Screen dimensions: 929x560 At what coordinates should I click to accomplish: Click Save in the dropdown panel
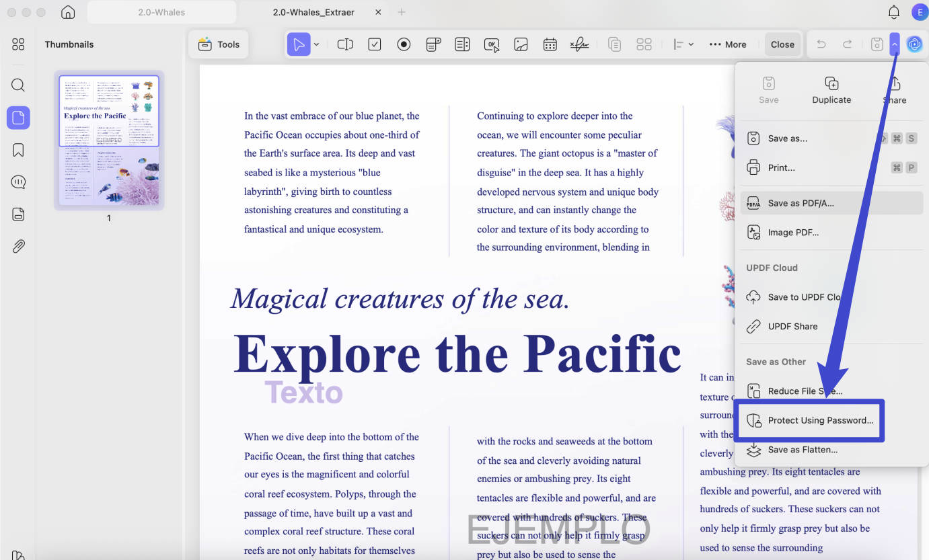769,90
